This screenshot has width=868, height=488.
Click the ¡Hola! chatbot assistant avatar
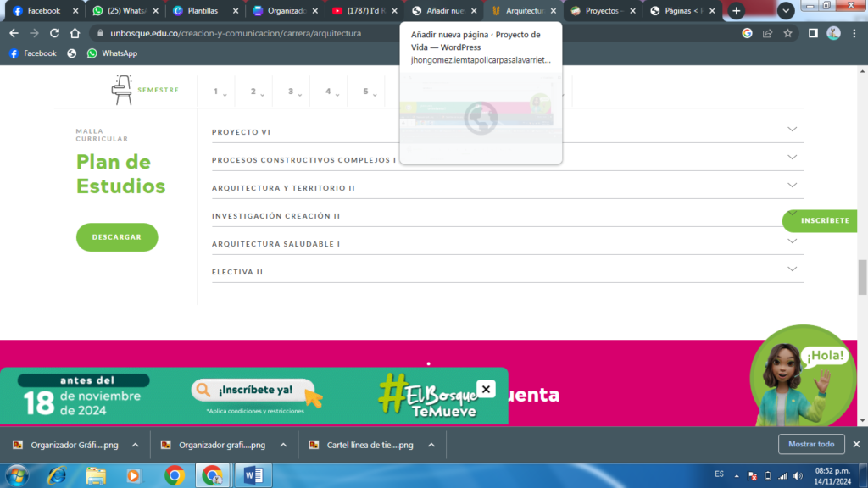802,376
